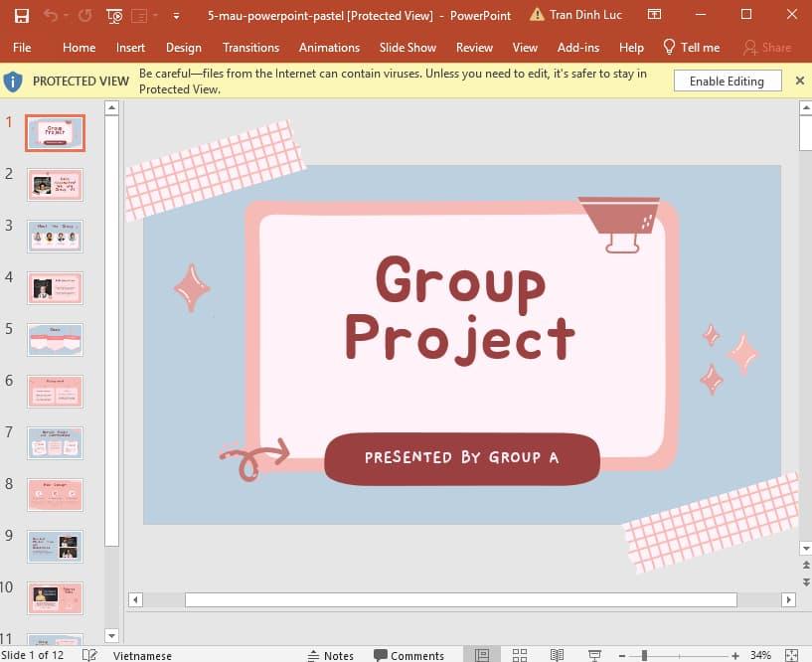Screen dimensions: 812x662
Task: Launch Slide Show from status bar icon
Action: coord(594,655)
